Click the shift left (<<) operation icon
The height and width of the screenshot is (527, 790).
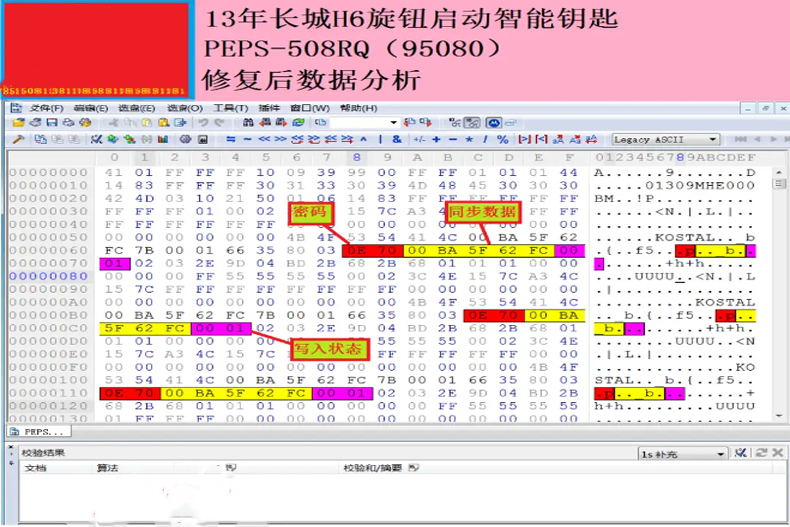[265, 139]
